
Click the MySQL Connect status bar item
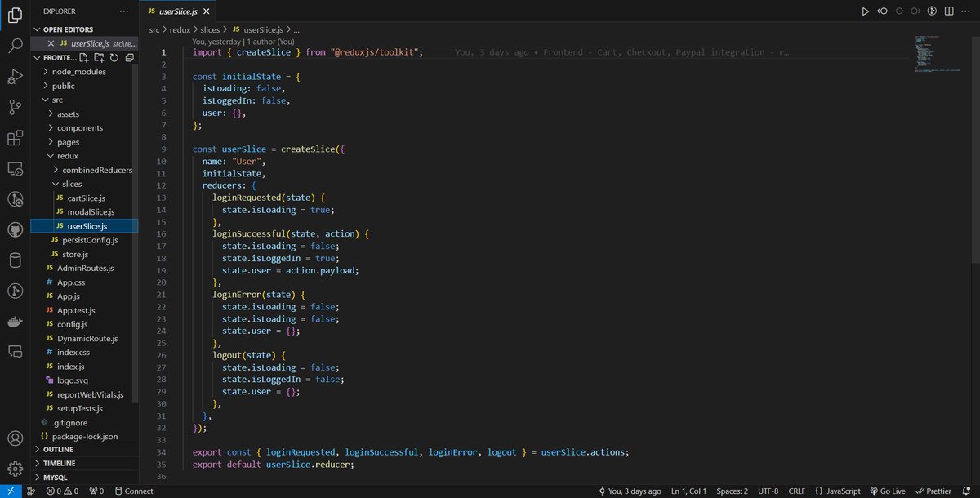(x=134, y=491)
